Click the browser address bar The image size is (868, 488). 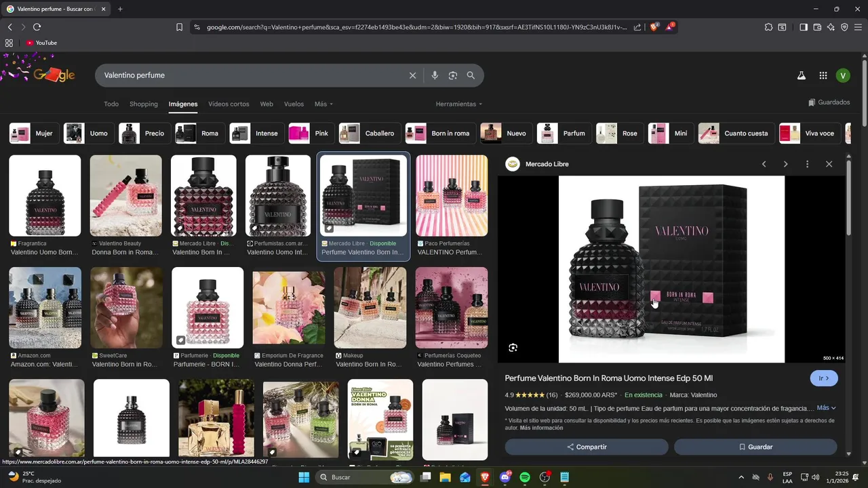click(x=416, y=27)
